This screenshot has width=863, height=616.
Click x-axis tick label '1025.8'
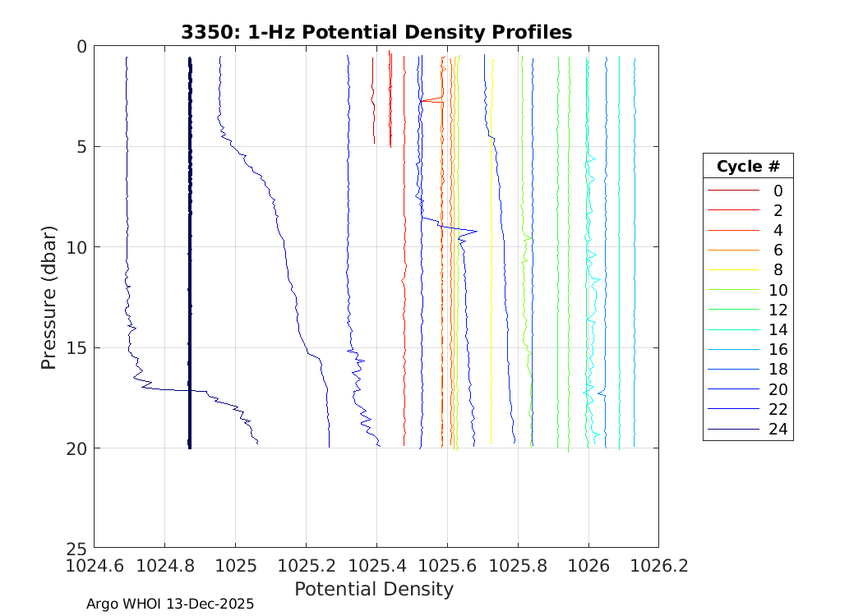click(518, 566)
